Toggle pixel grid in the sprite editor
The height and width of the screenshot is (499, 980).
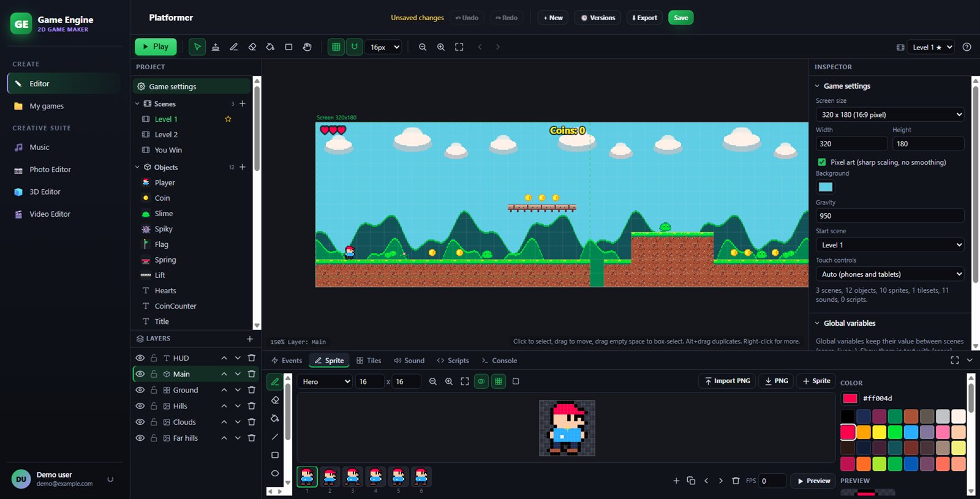499,381
